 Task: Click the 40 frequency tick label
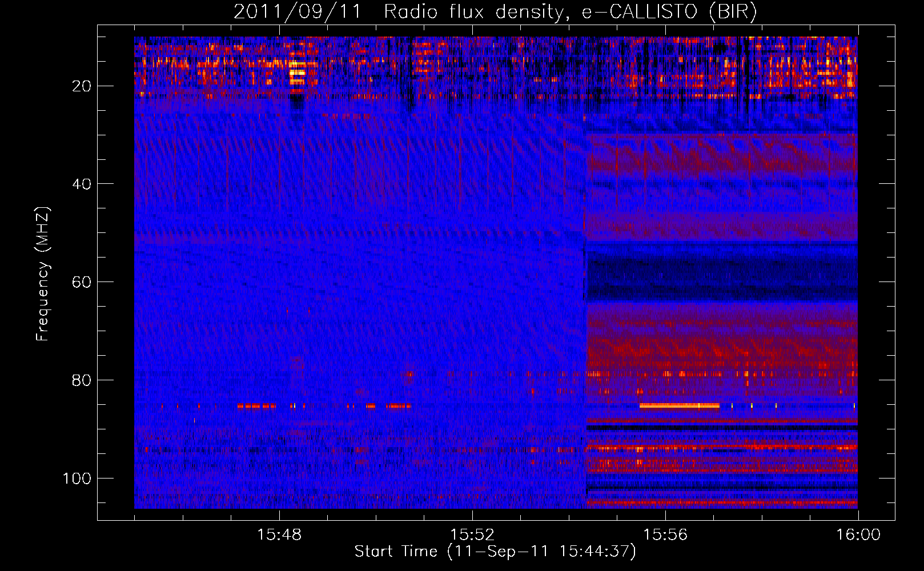pyautogui.click(x=82, y=184)
